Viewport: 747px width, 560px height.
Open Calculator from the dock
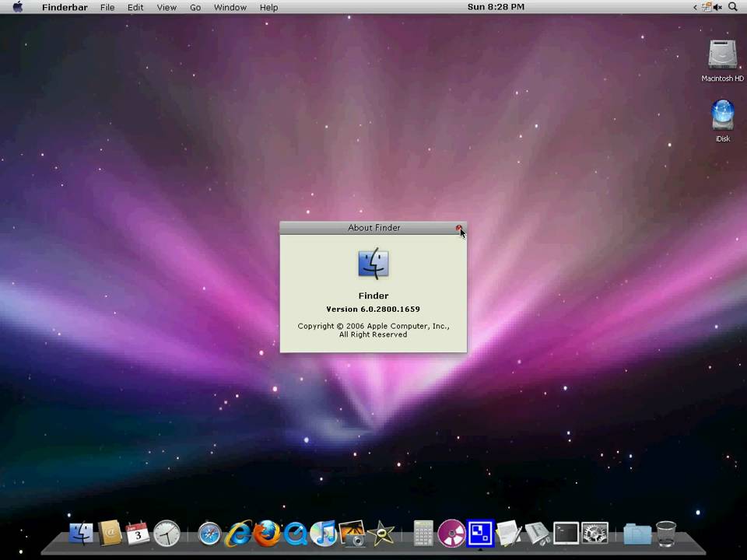[423, 534]
